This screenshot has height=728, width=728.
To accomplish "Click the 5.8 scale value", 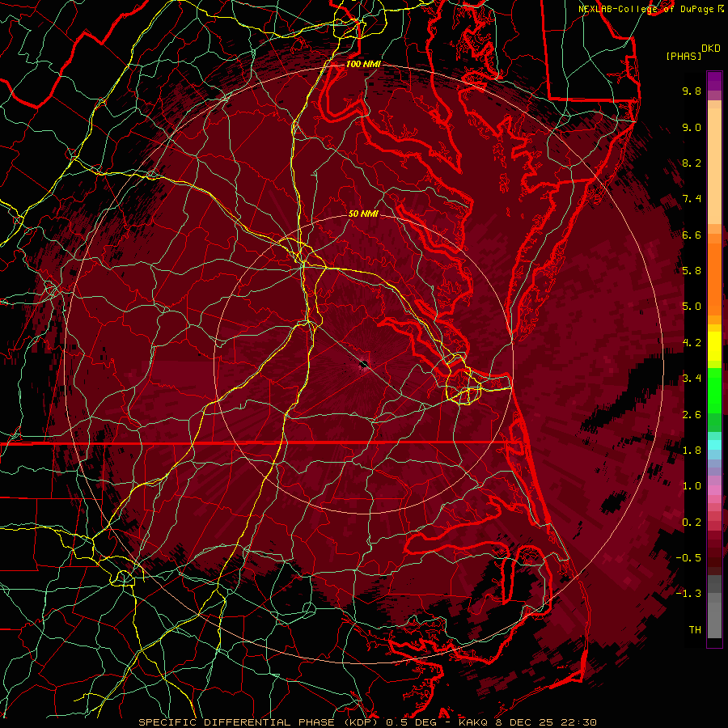I will point(692,271).
